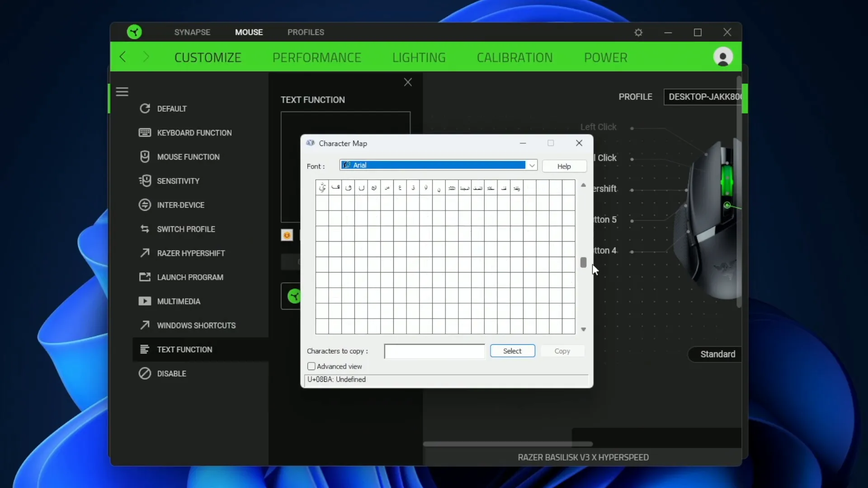Screen dimensions: 868x488
Task: Expand the Font dropdown arrow
Action: 532,166
